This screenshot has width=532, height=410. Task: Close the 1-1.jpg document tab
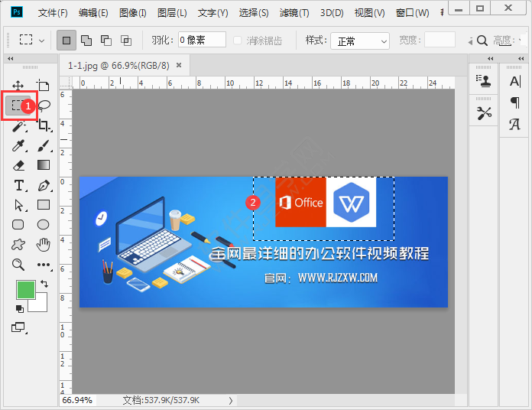pos(179,65)
